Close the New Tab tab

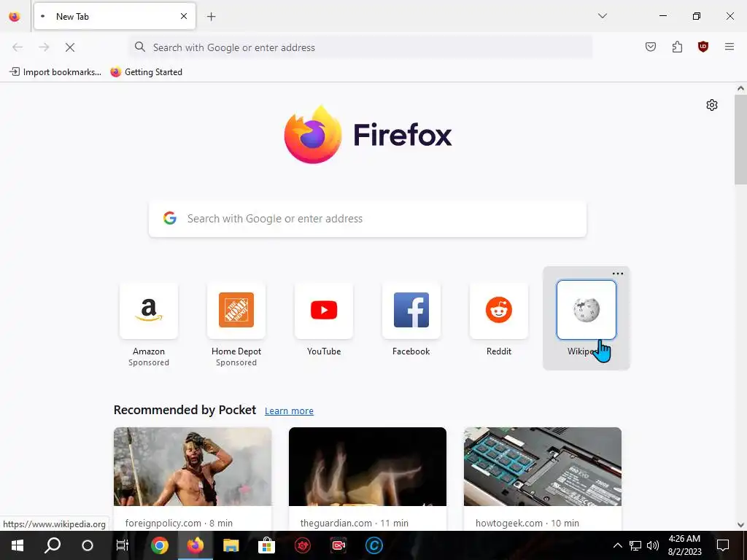(x=184, y=16)
